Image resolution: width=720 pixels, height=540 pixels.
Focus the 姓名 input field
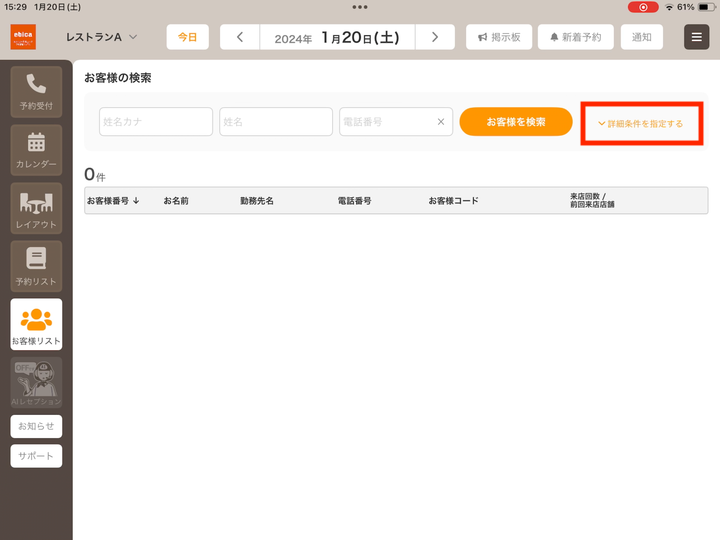pyautogui.click(x=276, y=122)
